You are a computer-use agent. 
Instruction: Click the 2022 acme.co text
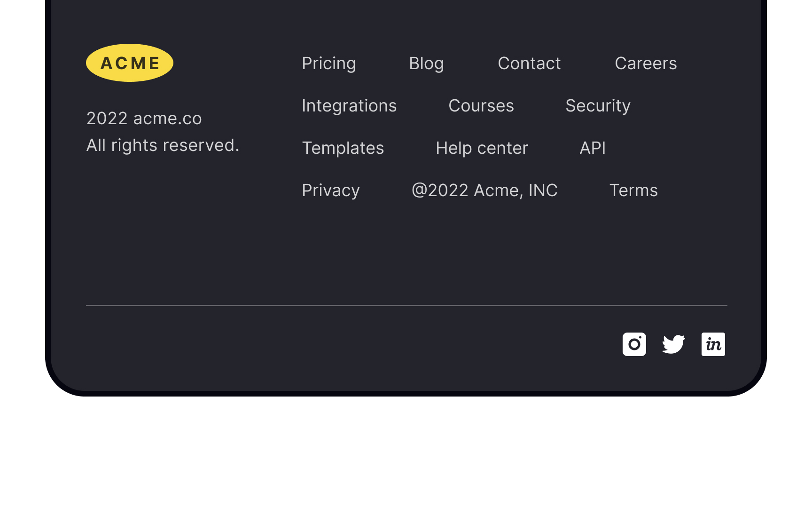point(144,119)
